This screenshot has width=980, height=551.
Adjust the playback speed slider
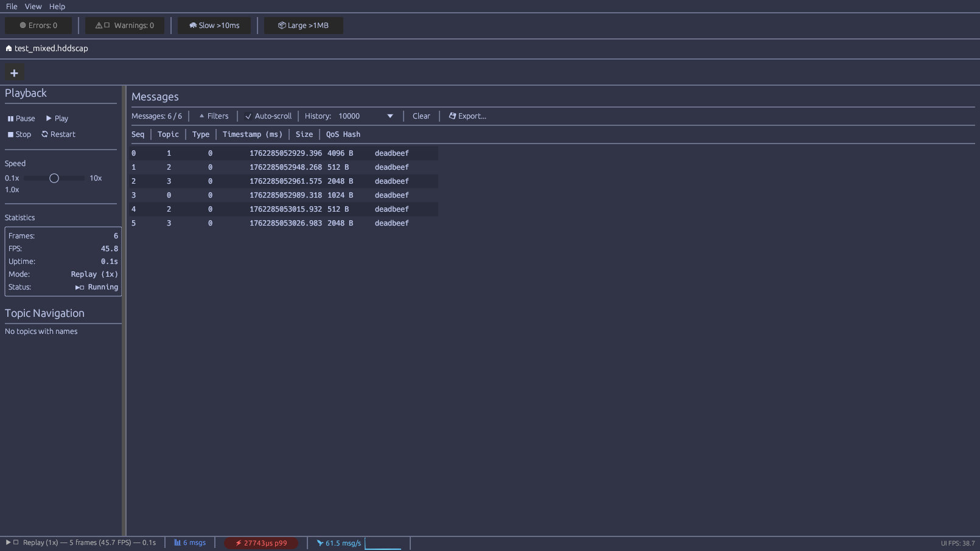tap(54, 178)
